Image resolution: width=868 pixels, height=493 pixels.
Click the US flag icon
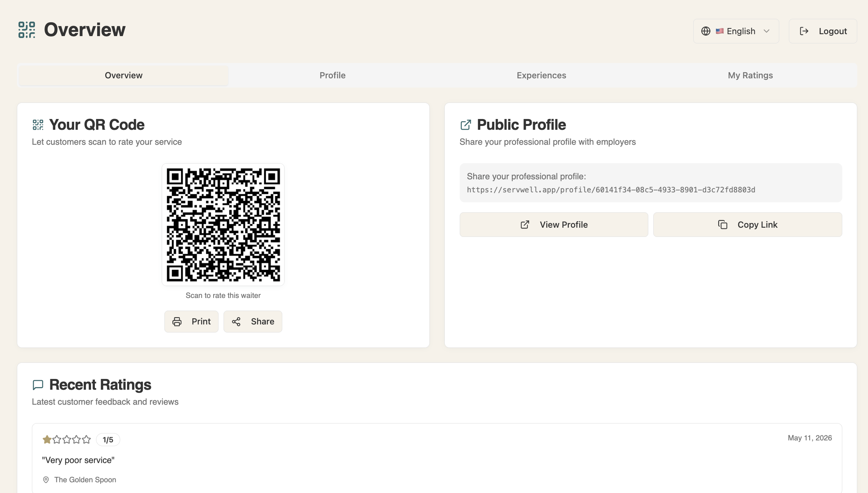pyautogui.click(x=720, y=31)
